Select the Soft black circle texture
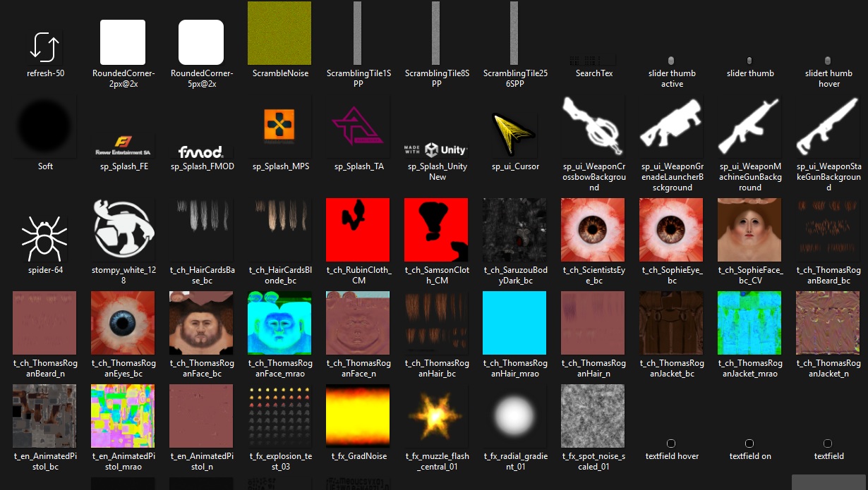868x490 pixels. tap(45, 126)
